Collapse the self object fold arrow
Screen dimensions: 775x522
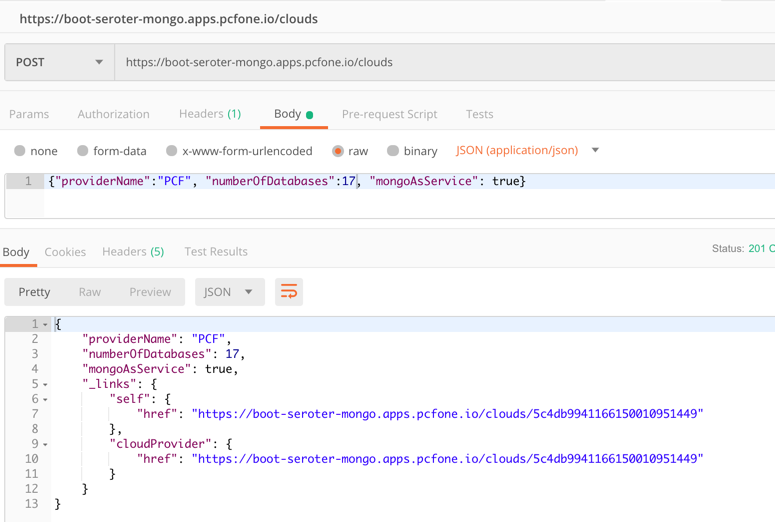point(45,400)
